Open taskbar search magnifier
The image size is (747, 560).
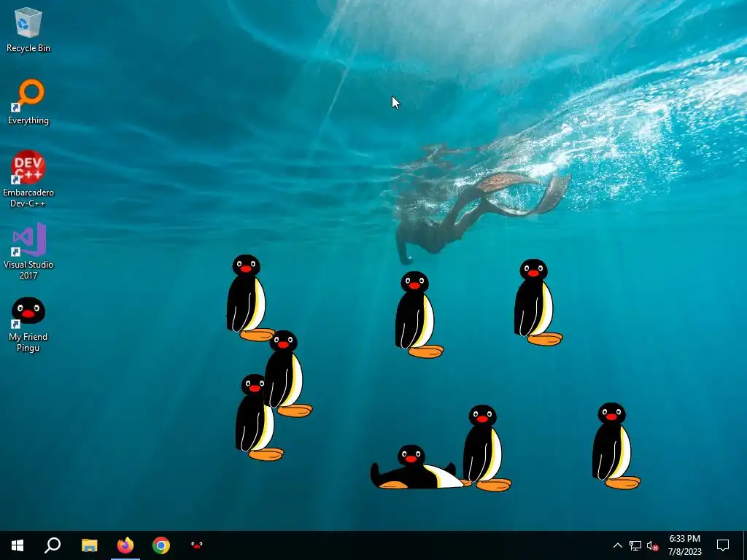click(x=53, y=545)
